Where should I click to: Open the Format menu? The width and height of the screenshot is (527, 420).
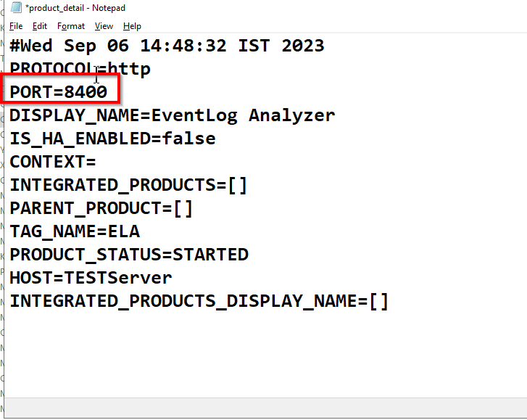71,26
